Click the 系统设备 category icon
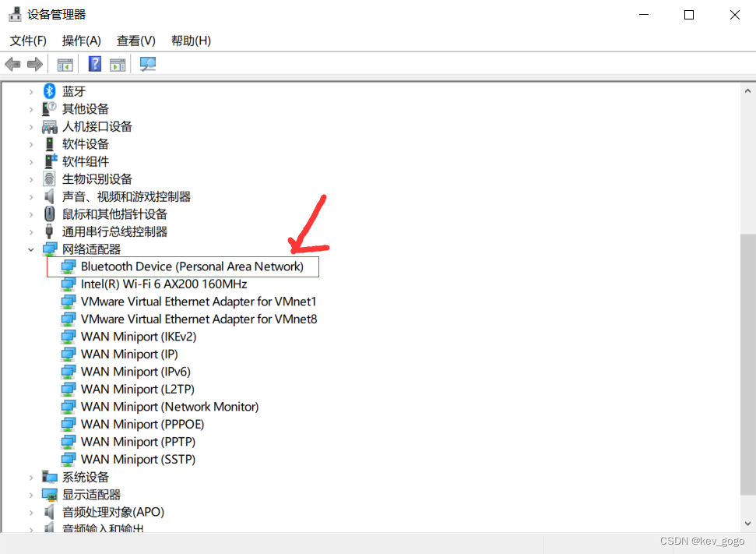Viewport: 756px width, 554px height. (x=50, y=477)
